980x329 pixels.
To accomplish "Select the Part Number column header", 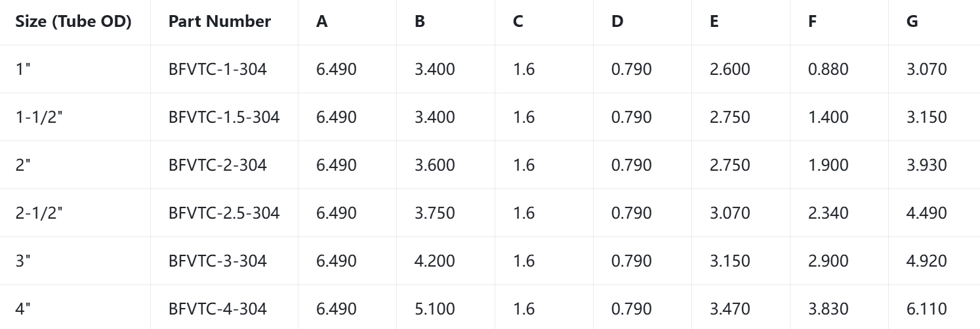I will (220, 22).
